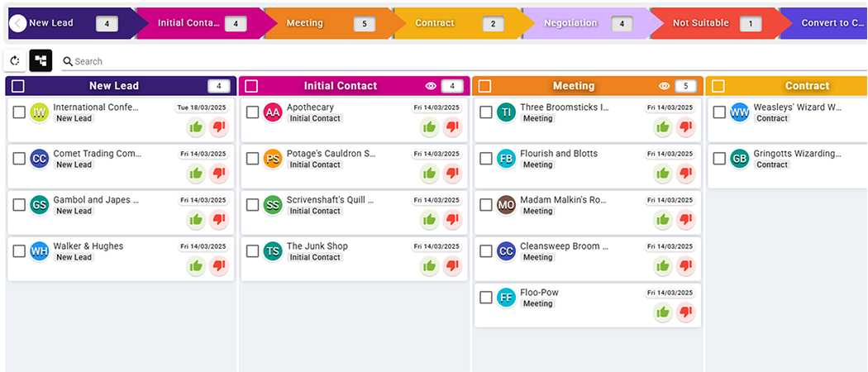The image size is (868, 372).
Task: Thumbs up Comet Trading Company lead
Action: point(196,174)
